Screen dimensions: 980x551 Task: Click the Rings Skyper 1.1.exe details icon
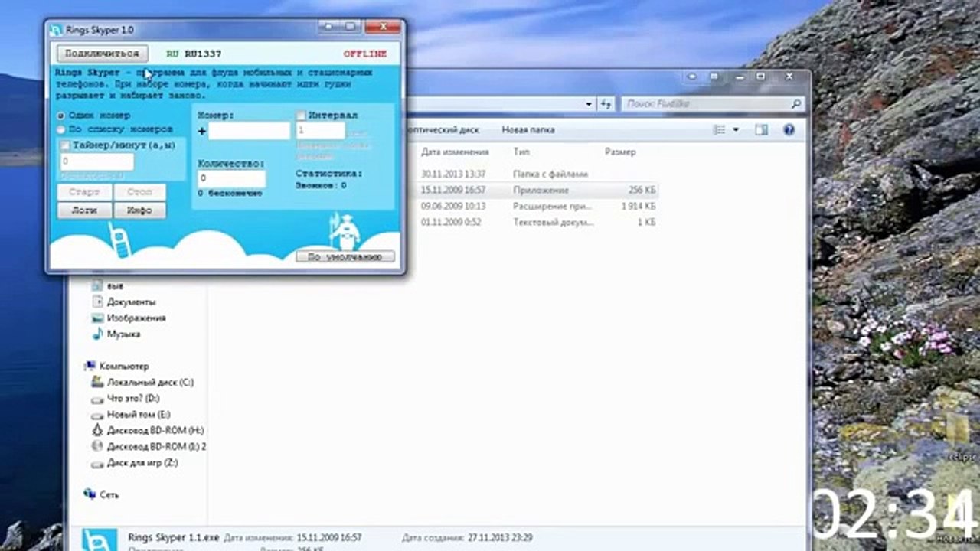100,540
